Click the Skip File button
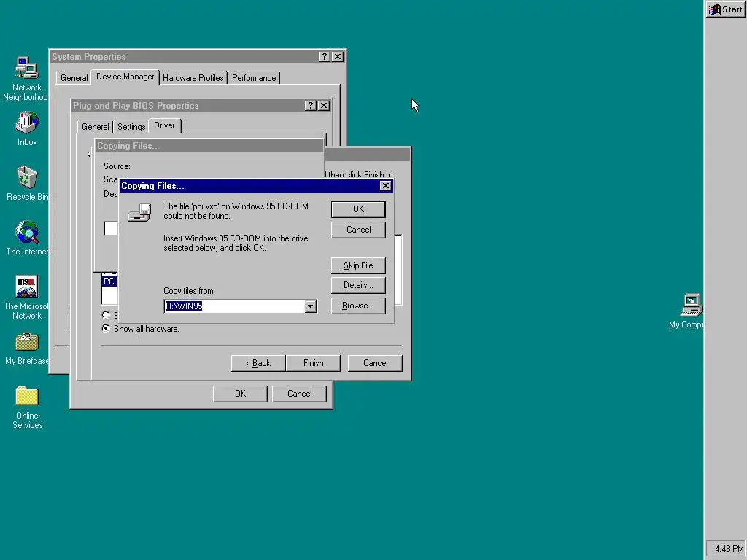This screenshot has height=560, width=747. (x=358, y=265)
